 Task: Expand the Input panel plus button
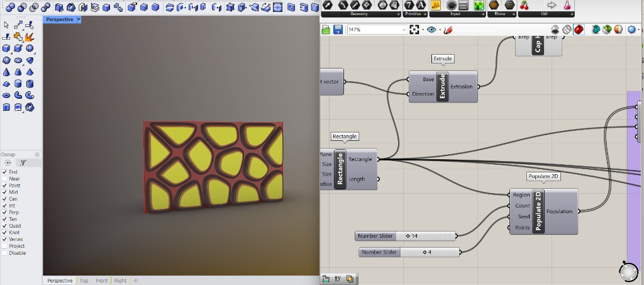pos(483,14)
